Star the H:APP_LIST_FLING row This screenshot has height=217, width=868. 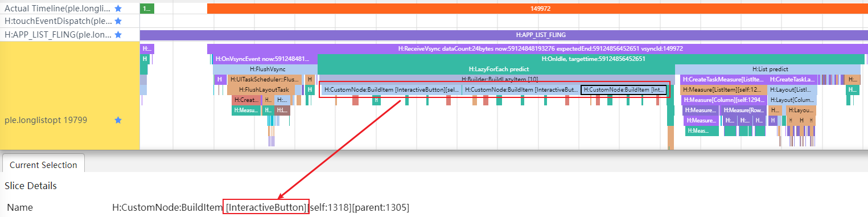(x=118, y=35)
